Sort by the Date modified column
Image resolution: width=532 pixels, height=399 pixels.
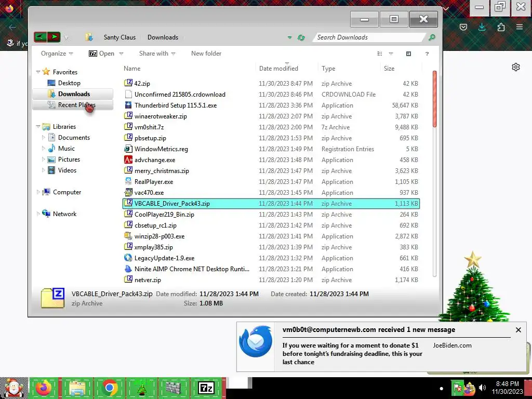(278, 68)
